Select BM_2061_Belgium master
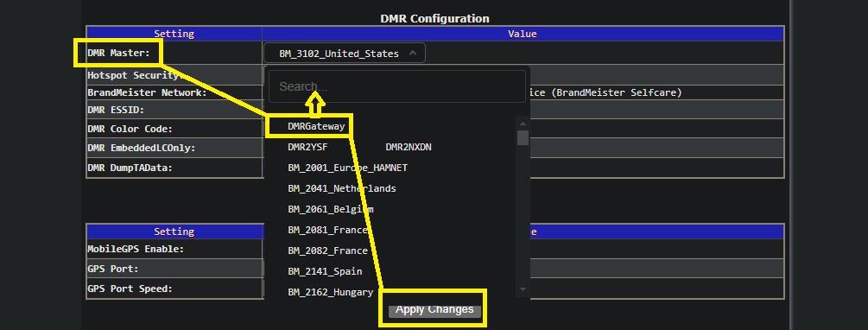 tap(331, 209)
